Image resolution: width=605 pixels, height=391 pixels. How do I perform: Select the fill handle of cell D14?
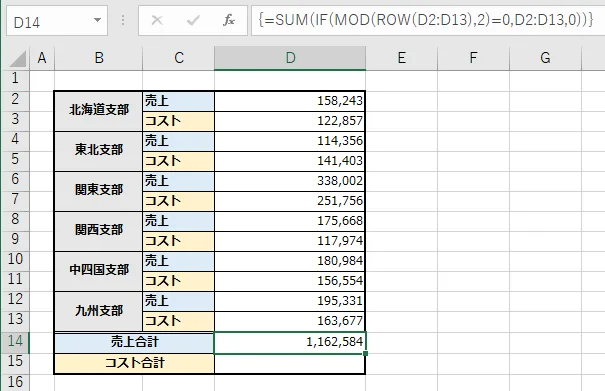[x=365, y=354]
